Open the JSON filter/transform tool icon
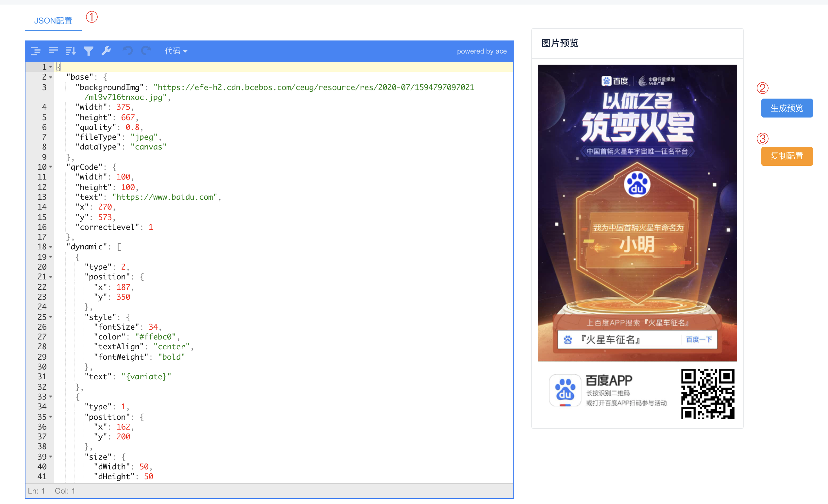 click(88, 51)
